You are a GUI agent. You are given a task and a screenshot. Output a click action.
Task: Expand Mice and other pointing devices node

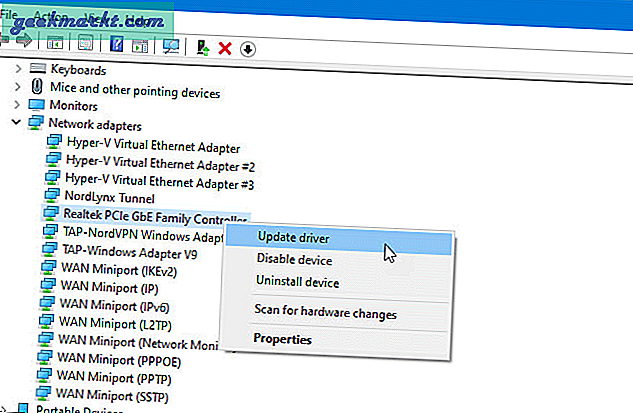pyautogui.click(x=17, y=86)
